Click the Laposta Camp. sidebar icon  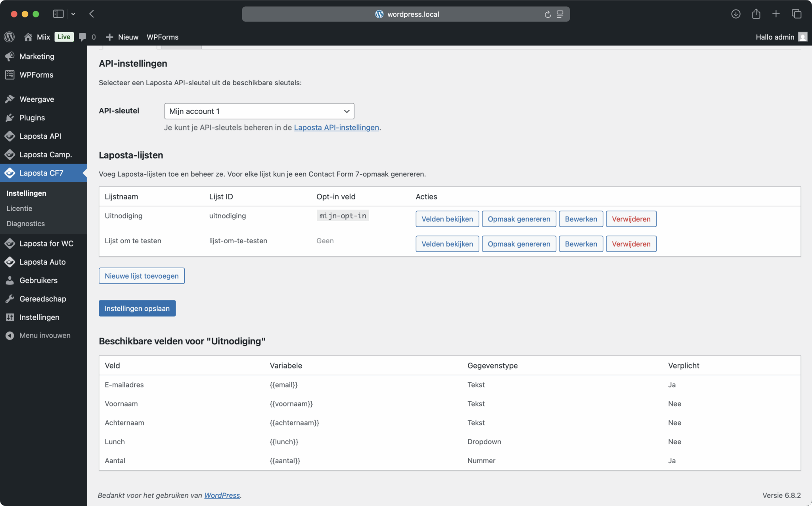(x=10, y=155)
